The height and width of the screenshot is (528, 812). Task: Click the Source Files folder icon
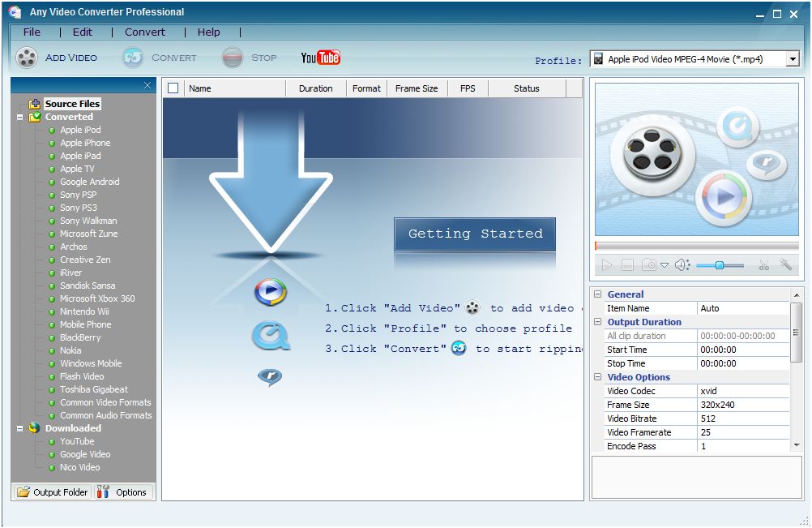[x=34, y=104]
